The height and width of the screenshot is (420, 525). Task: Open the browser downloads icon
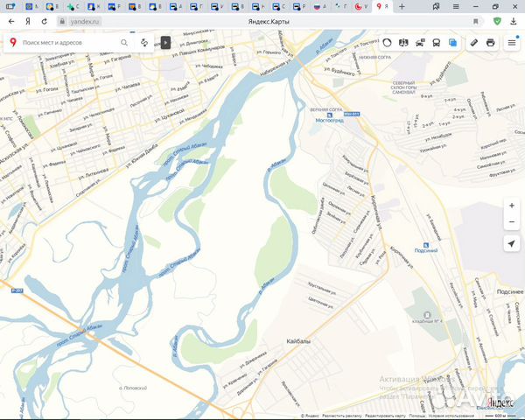point(514,21)
